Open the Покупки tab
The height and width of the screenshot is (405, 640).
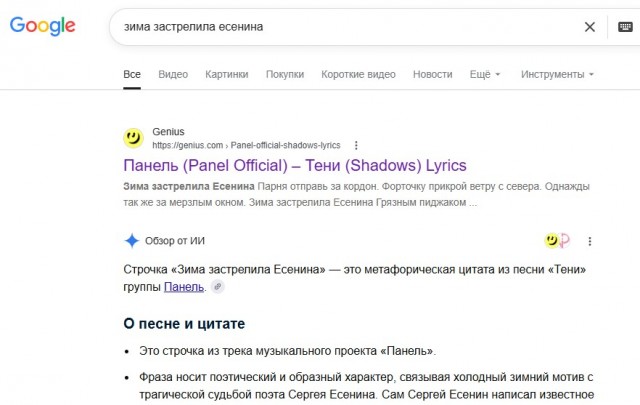tap(285, 74)
